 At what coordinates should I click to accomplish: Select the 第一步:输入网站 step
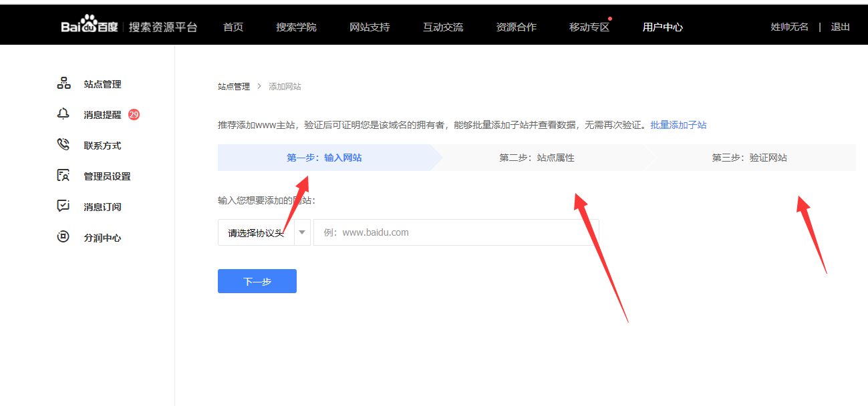pyautogui.click(x=325, y=158)
